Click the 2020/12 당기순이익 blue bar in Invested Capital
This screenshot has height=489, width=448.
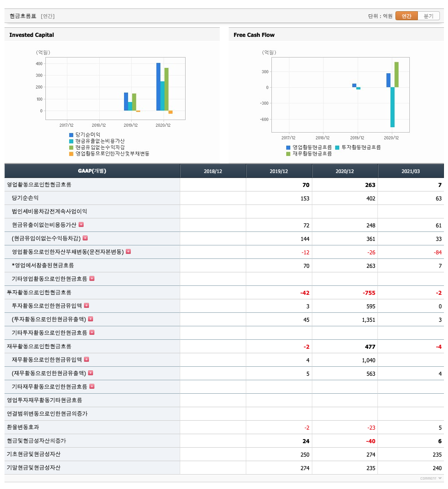pyautogui.click(x=158, y=87)
